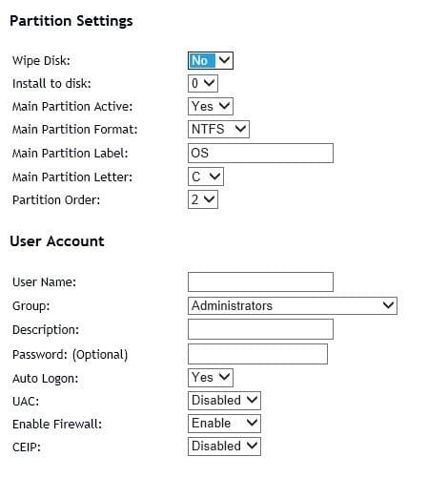The width and height of the screenshot is (448, 478).
Task: Open the Auto Logon dropdown
Action: (211, 378)
